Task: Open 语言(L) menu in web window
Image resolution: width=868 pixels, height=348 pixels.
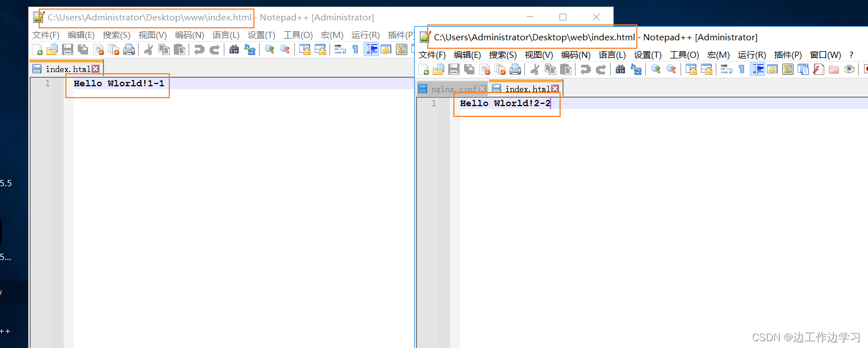Action: [612, 55]
